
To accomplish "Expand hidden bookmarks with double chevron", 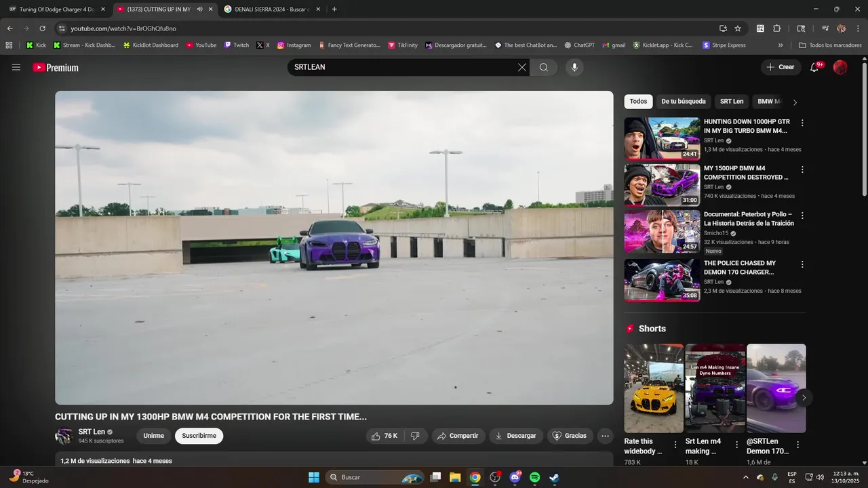I will 781,45.
